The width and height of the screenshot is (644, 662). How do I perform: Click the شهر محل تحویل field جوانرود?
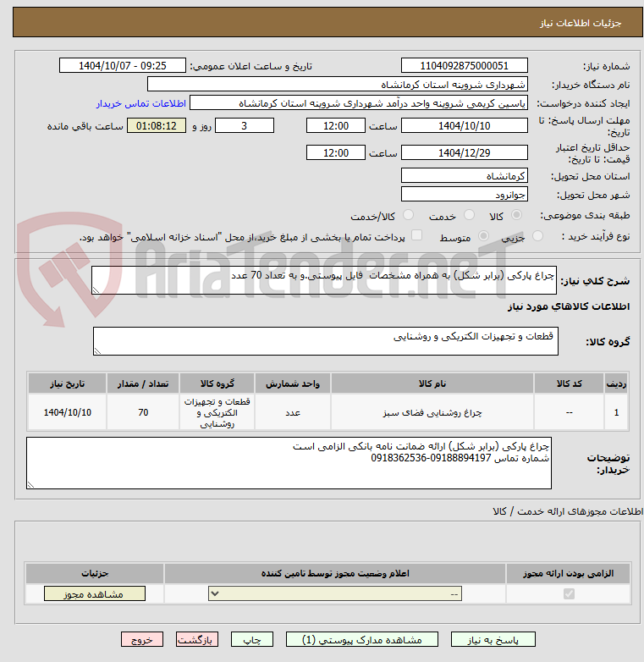click(x=465, y=194)
